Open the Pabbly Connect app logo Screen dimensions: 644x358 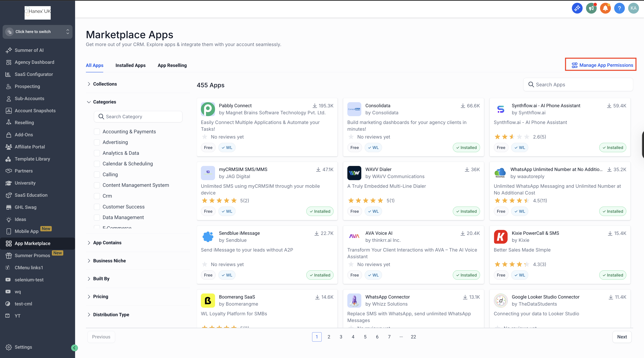(208, 109)
